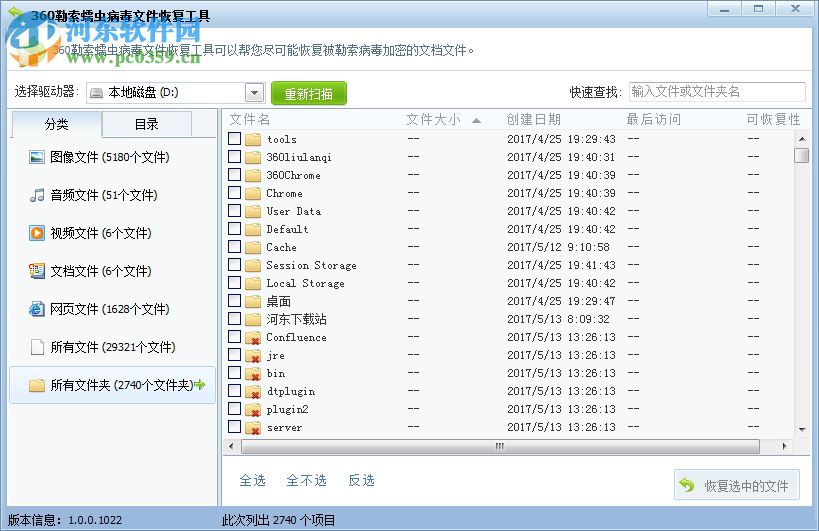Click the User Data folder icon
Viewport: 819px width, 531px height.
(253, 211)
